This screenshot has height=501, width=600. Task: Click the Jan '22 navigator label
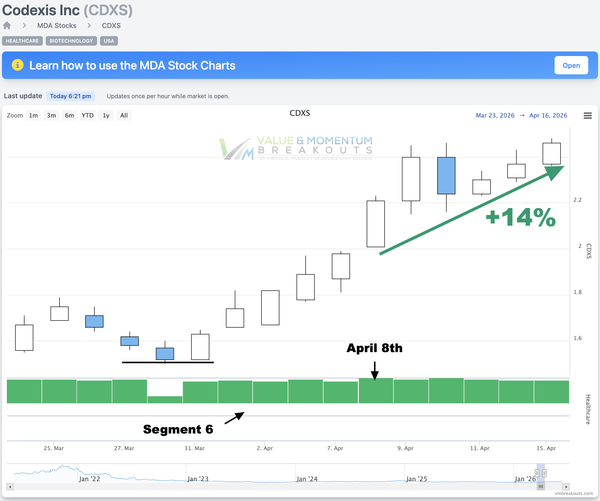(90, 479)
